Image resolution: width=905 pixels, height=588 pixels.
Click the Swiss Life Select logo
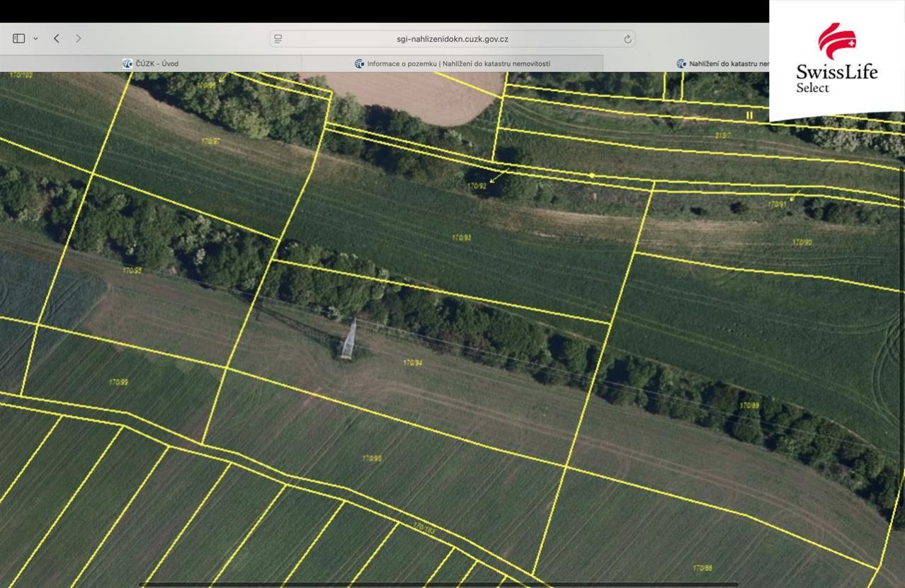pyautogui.click(x=836, y=60)
